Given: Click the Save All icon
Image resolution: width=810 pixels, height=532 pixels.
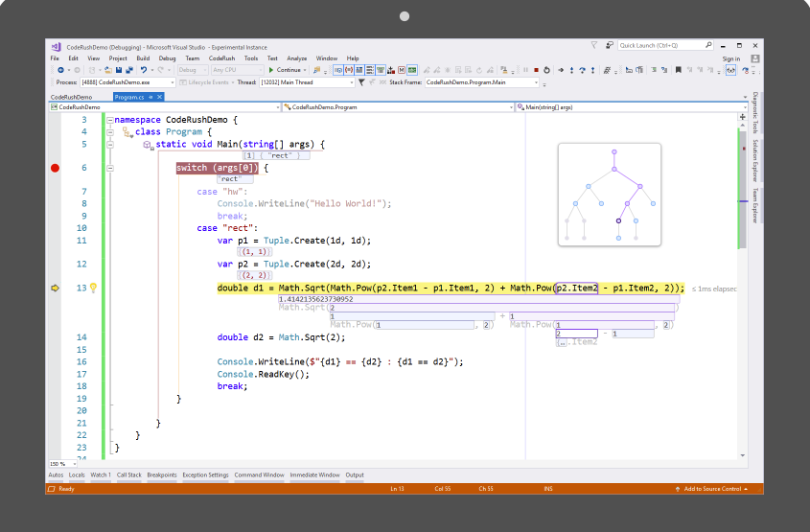Looking at the screenshot, I should [129, 70].
